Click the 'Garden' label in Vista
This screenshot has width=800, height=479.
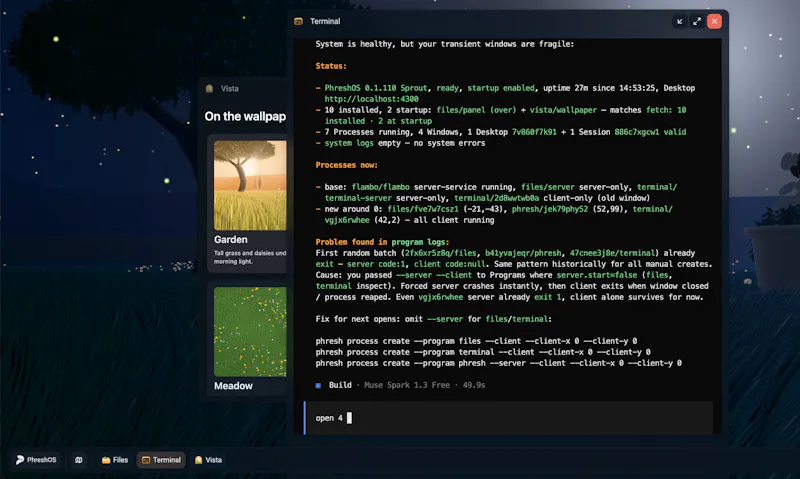231,239
